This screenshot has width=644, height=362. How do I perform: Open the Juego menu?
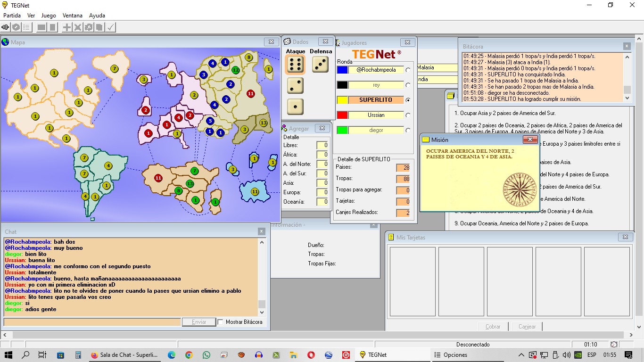pos(49,16)
